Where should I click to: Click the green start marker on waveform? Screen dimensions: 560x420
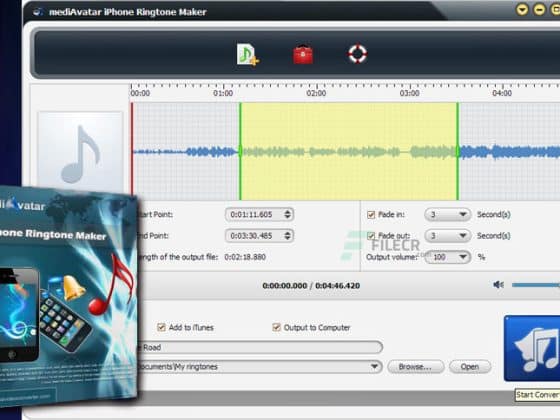tap(240, 151)
